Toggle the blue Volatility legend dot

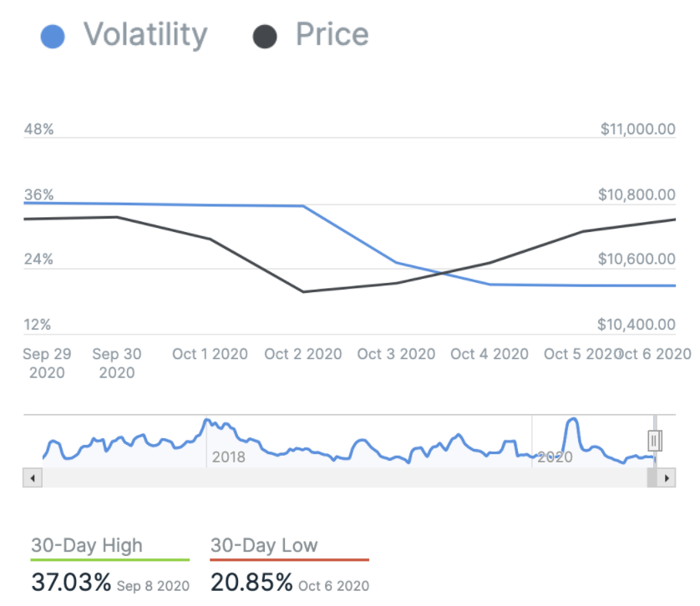53,36
